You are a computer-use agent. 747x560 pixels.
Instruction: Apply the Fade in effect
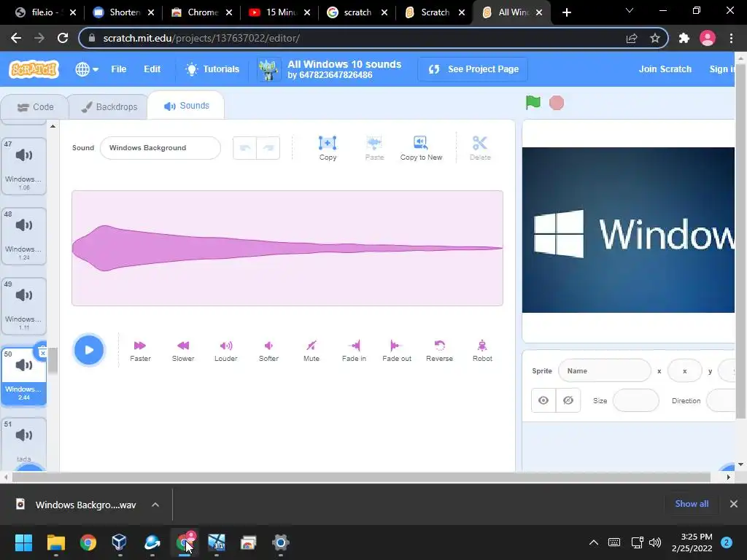354,351
